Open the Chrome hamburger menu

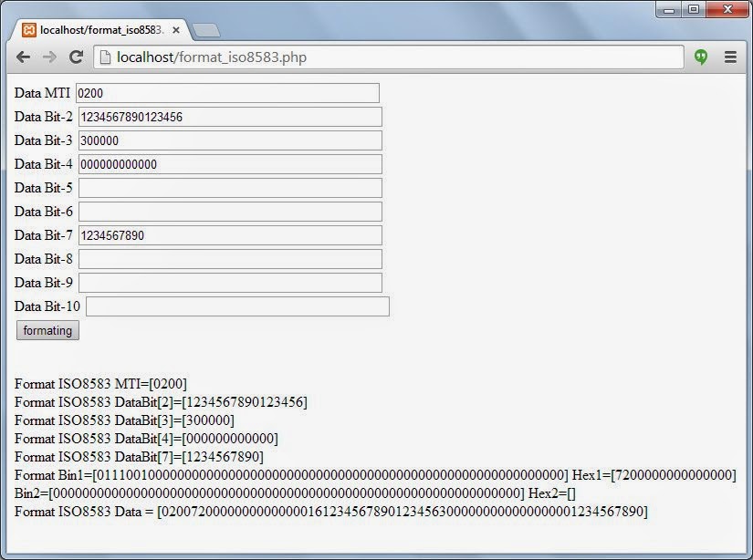[x=730, y=57]
